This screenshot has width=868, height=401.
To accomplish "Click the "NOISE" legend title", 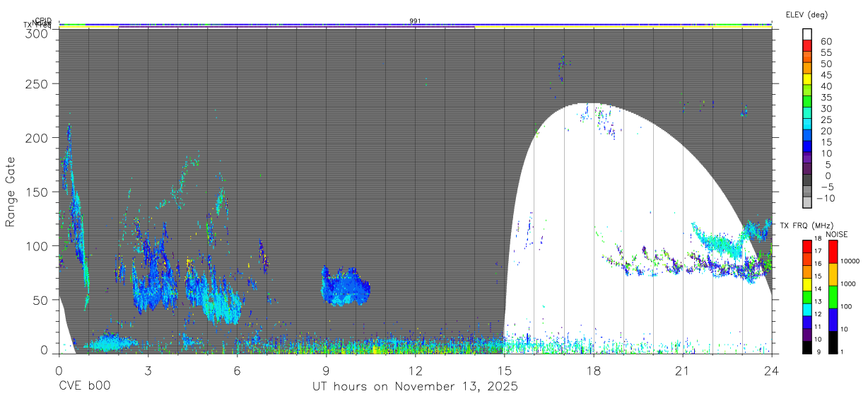I will point(836,234).
